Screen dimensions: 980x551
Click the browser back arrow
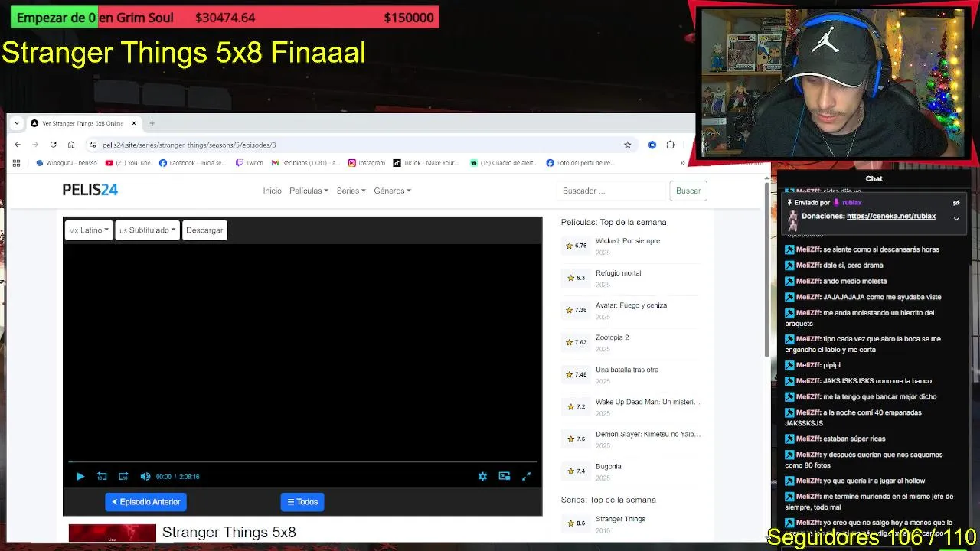pos(17,145)
